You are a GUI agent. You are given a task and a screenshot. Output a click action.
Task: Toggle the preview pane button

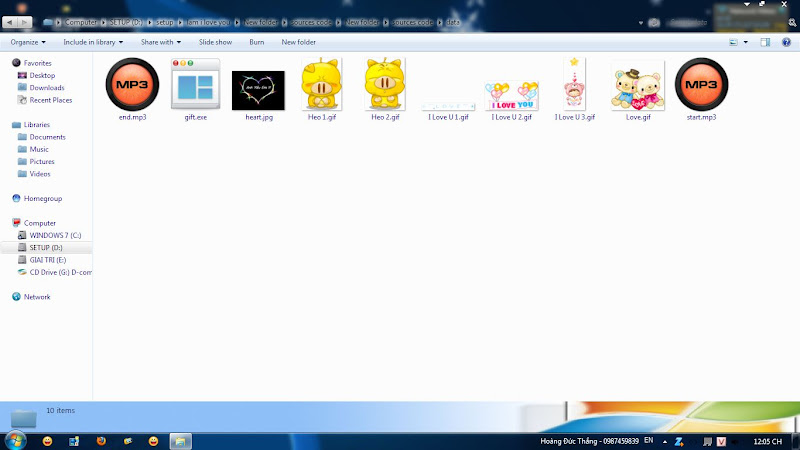(765, 42)
